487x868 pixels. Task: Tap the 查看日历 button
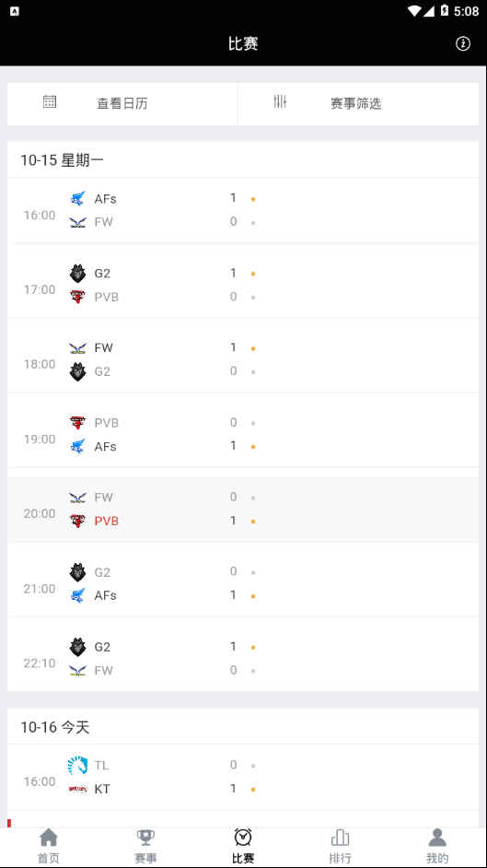122,103
